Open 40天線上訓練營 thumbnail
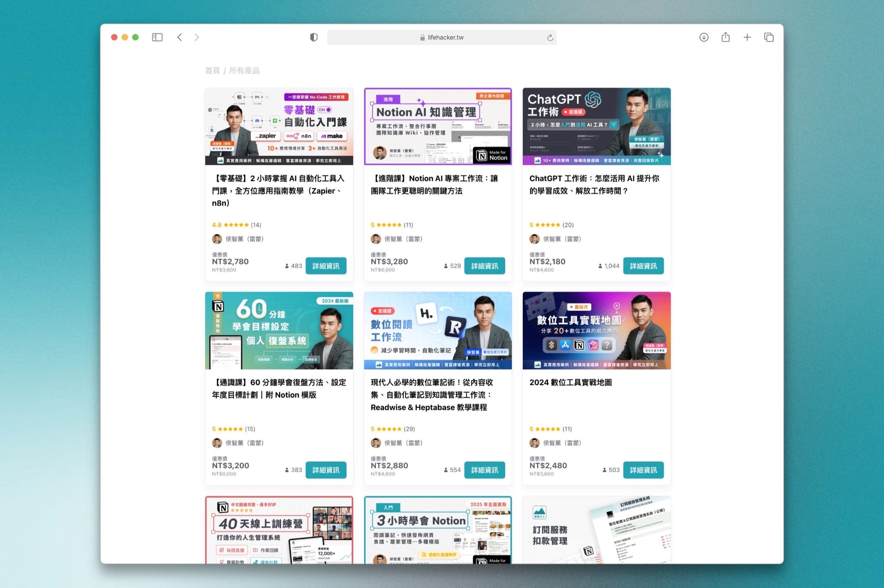This screenshot has width=884, height=588. point(279,530)
